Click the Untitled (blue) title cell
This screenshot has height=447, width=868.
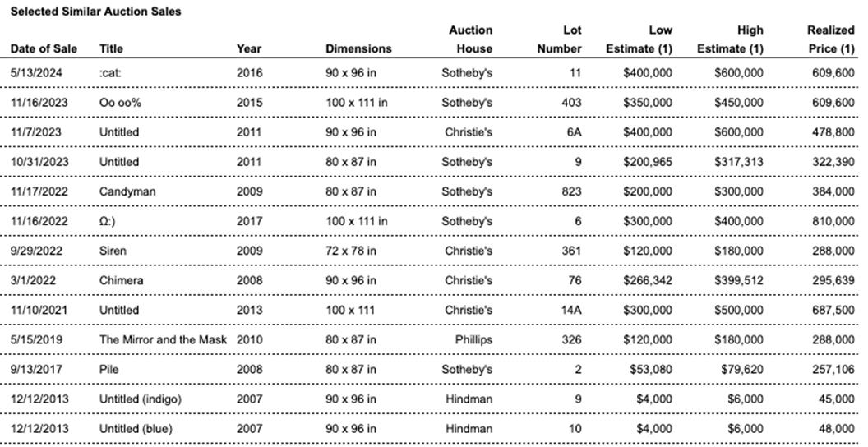click(136, 428)
